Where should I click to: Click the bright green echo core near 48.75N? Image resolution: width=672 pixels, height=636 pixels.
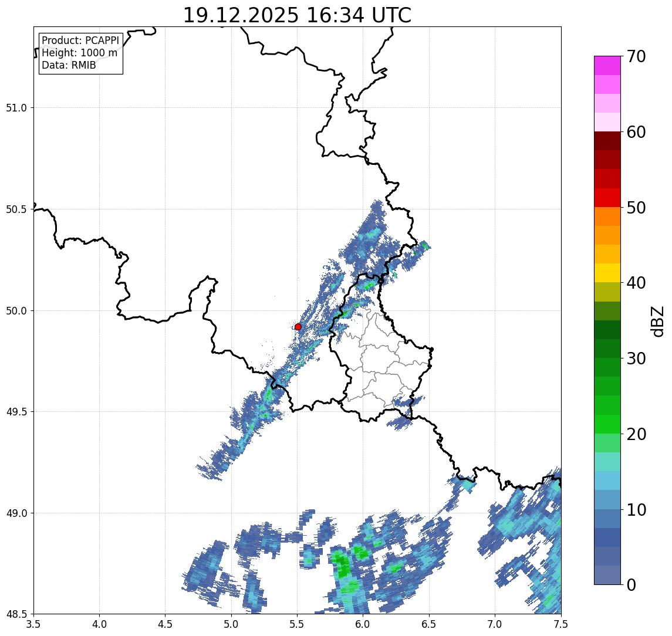pos(342,565)
